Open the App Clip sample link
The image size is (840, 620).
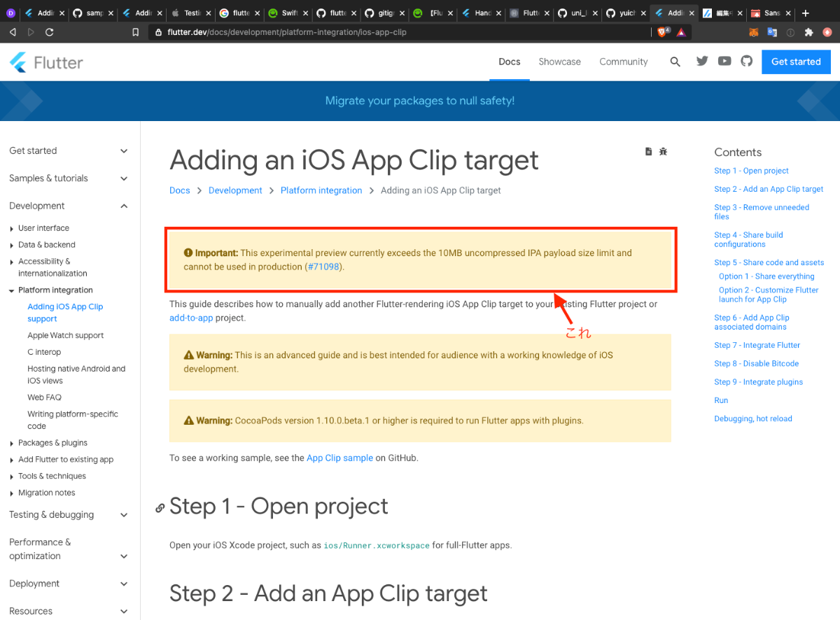pos(339,458)
